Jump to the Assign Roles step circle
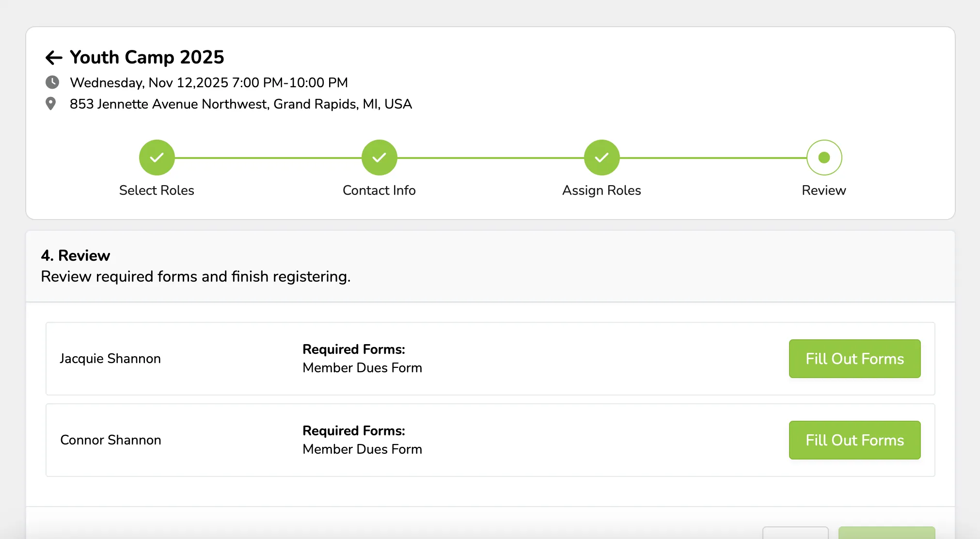The image size is (980, 539). (x=601, y=158)
